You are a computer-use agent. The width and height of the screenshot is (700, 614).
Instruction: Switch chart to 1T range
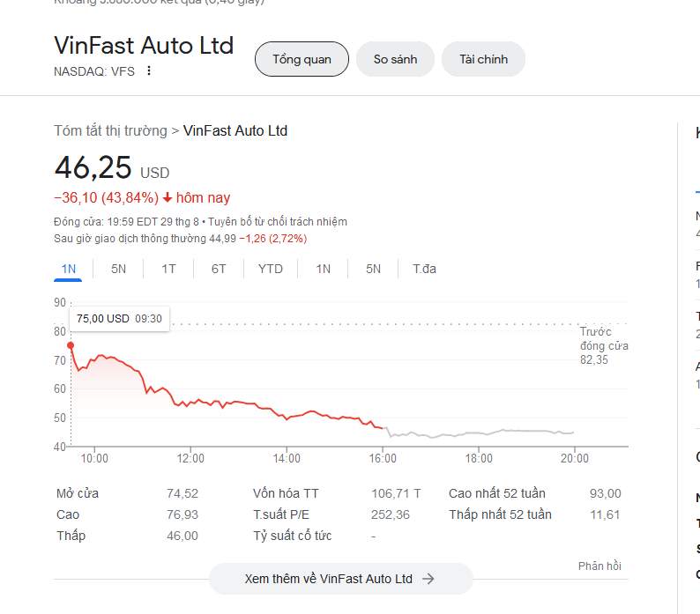(168, 269)
